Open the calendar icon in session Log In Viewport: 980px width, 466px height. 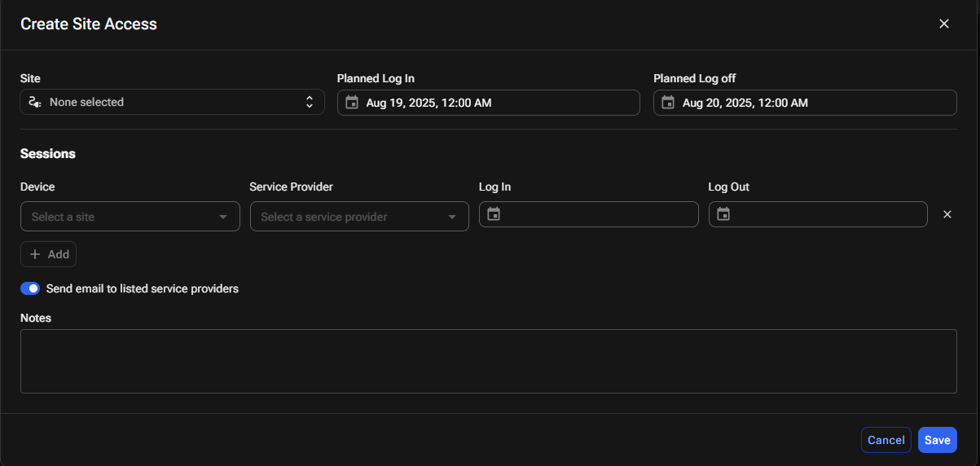(x=494, y=214)
